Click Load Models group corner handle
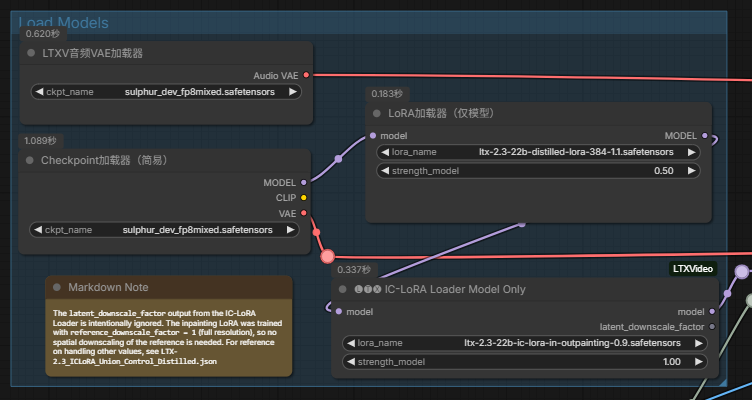Image resolution: width=752 pixels, height=400 pixels. click(723, 382)
